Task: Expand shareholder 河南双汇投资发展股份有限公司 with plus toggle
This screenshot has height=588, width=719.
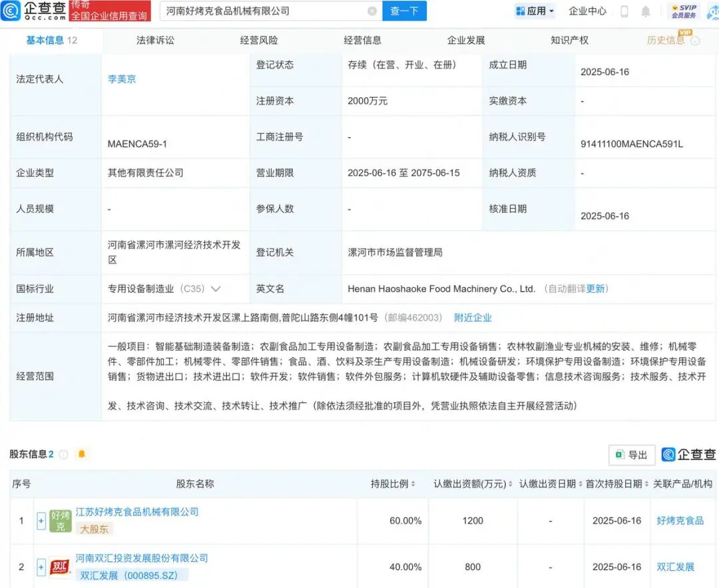Action: point(41,567)
